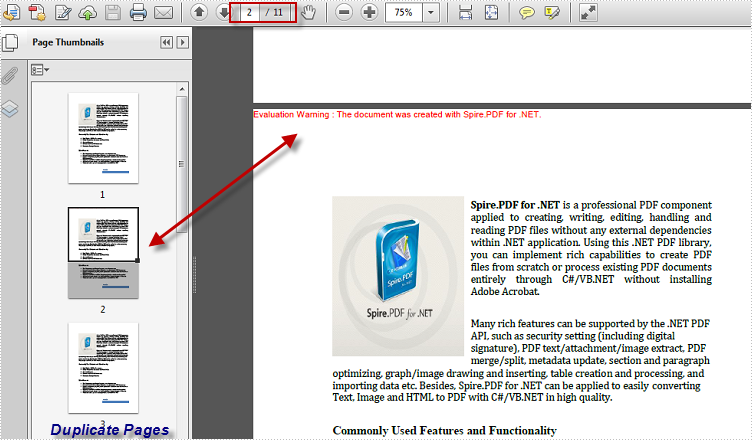This screenshot has width=752, height=440.
Task: Click the Page Thumbnails panel icon
Action: (x=10, y=42)
